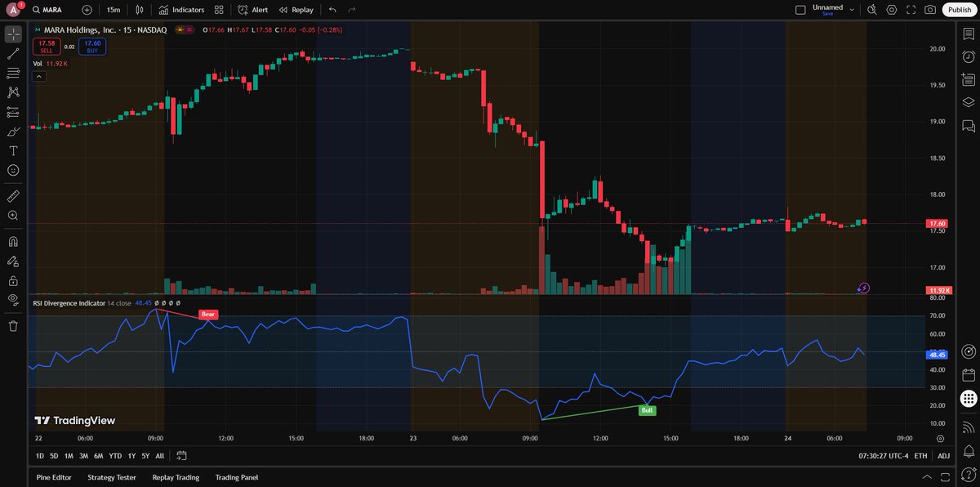980x487 pixels.
Task: Open Fibonacci and Gann tools
Action: 13,74
